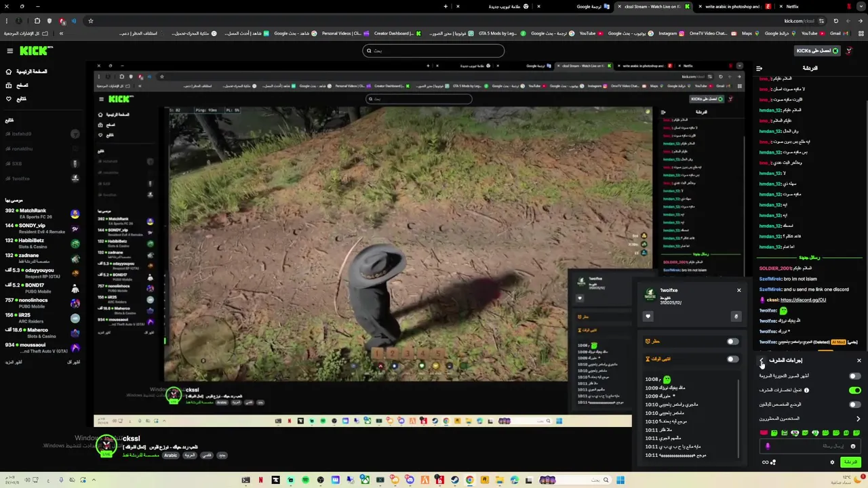This screenshot has width=868, height=488.
Task: Open user avatar menu in Kick header
Action: click(x=849, y=51)
